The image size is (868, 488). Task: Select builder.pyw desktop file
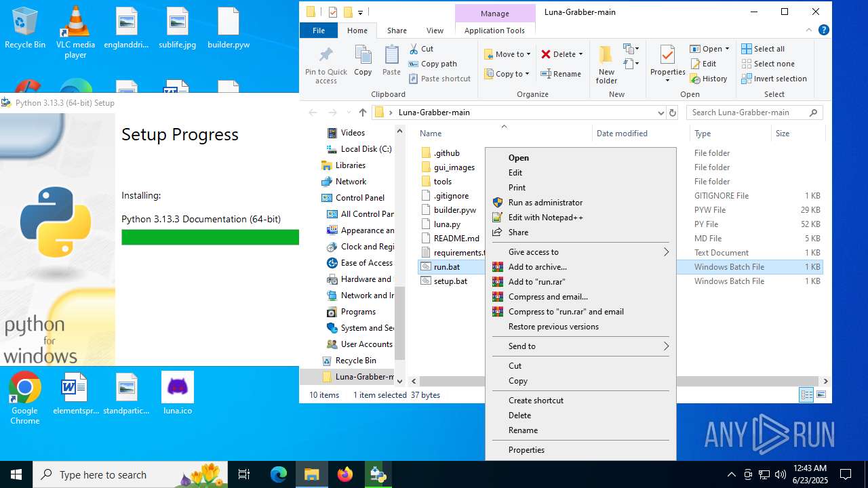229,28
